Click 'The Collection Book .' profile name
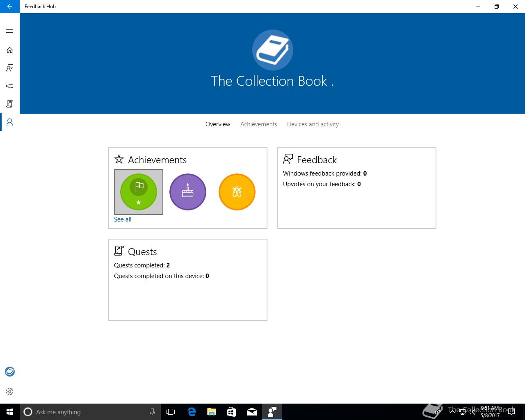 click(x=272, y=81)
